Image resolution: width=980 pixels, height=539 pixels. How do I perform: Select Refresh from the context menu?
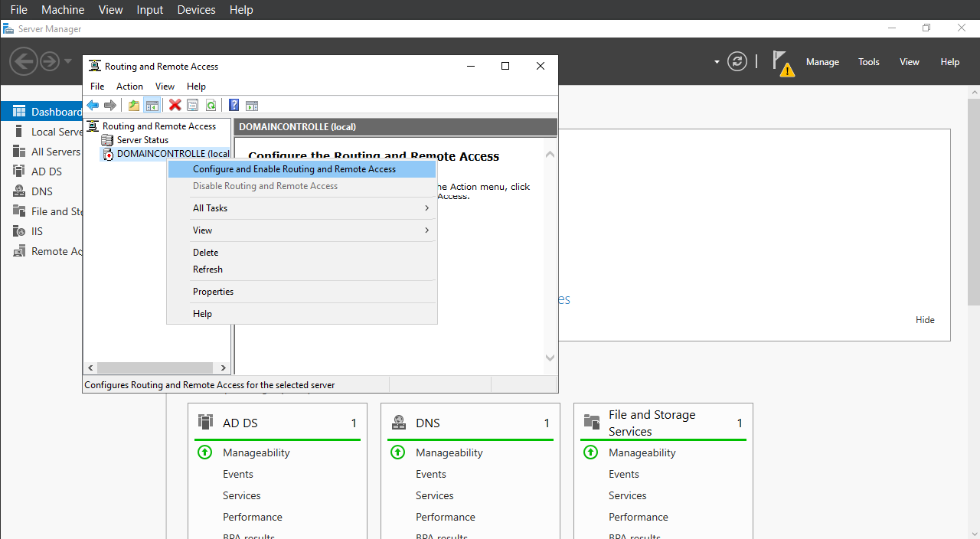302,269
